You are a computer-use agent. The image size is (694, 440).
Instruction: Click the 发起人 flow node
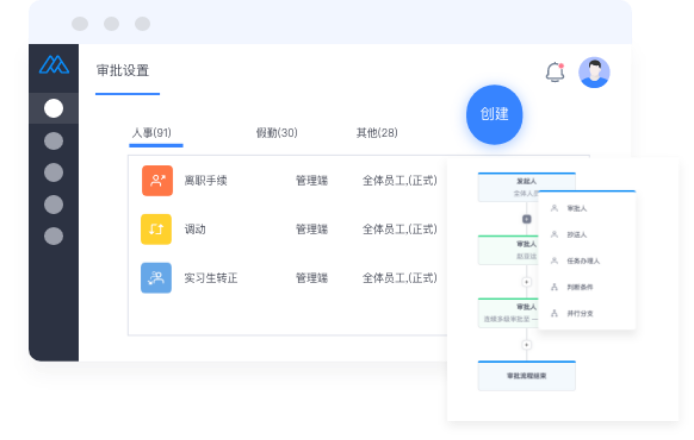point(526,186)
